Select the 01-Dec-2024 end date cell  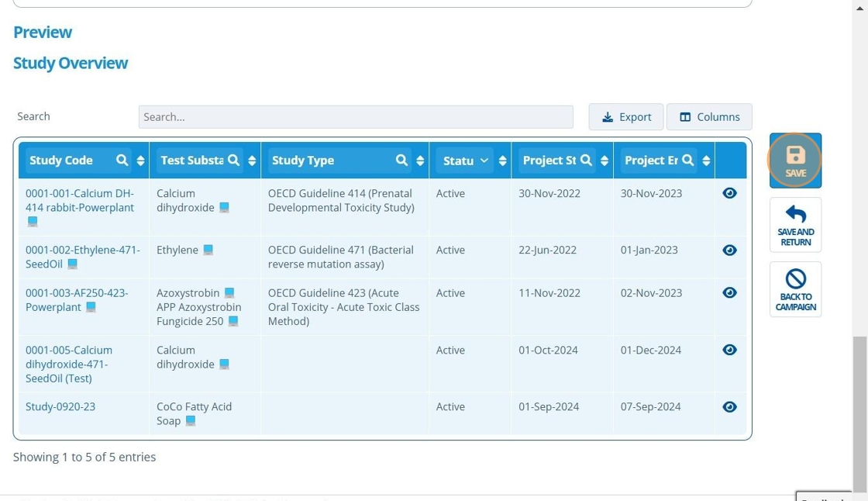pos(664,364)
